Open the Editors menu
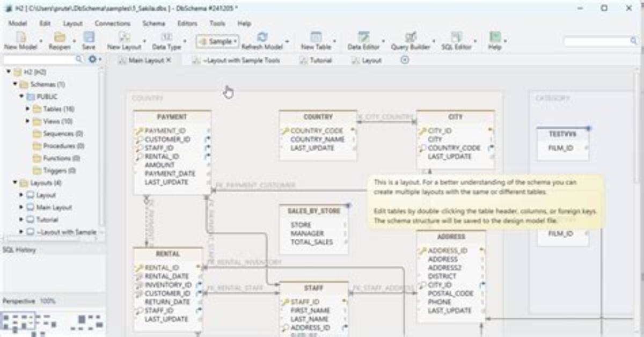644x337 pixels. (187, 24)
